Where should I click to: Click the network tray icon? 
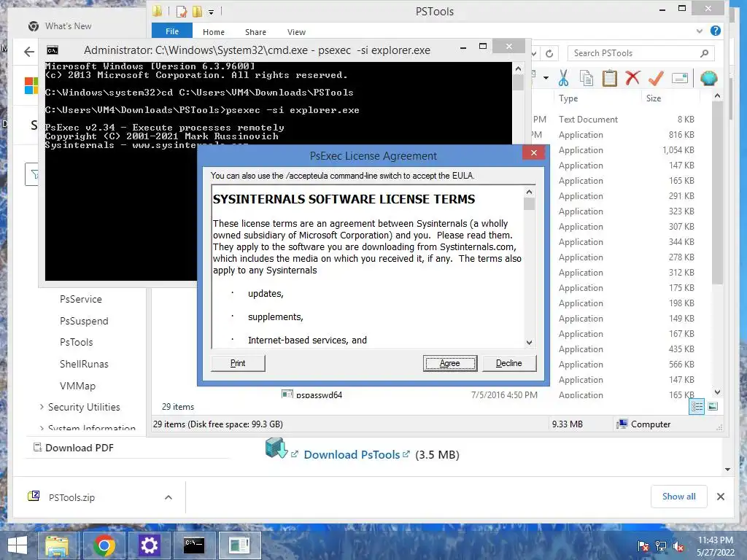[x=661, y=546]
